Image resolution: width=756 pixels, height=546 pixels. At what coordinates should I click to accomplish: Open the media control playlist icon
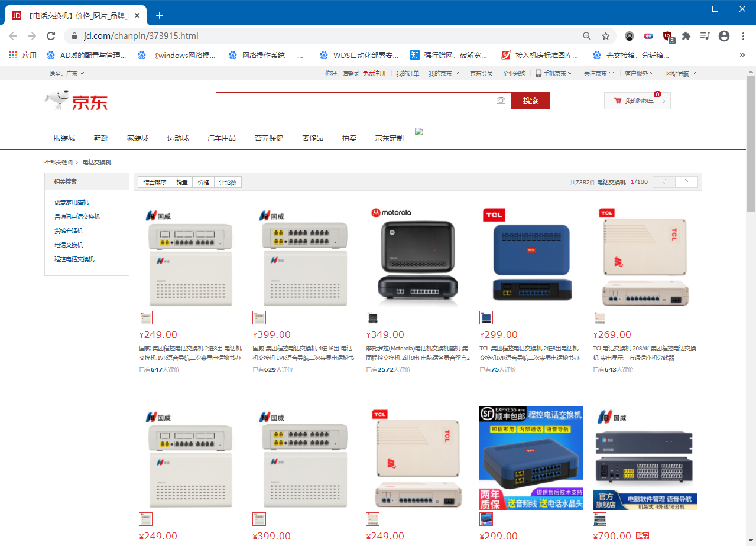[x=705, y=36]
